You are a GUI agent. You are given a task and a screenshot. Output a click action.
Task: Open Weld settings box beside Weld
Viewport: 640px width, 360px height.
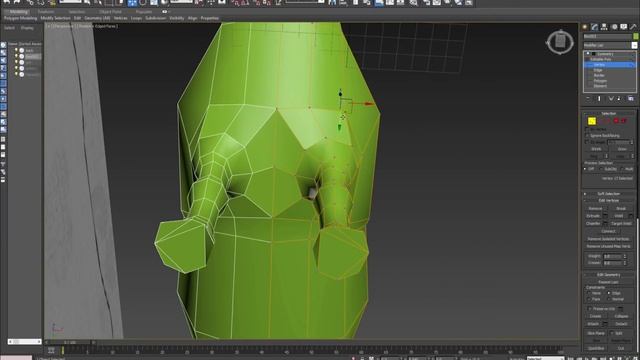click(631, 216)
